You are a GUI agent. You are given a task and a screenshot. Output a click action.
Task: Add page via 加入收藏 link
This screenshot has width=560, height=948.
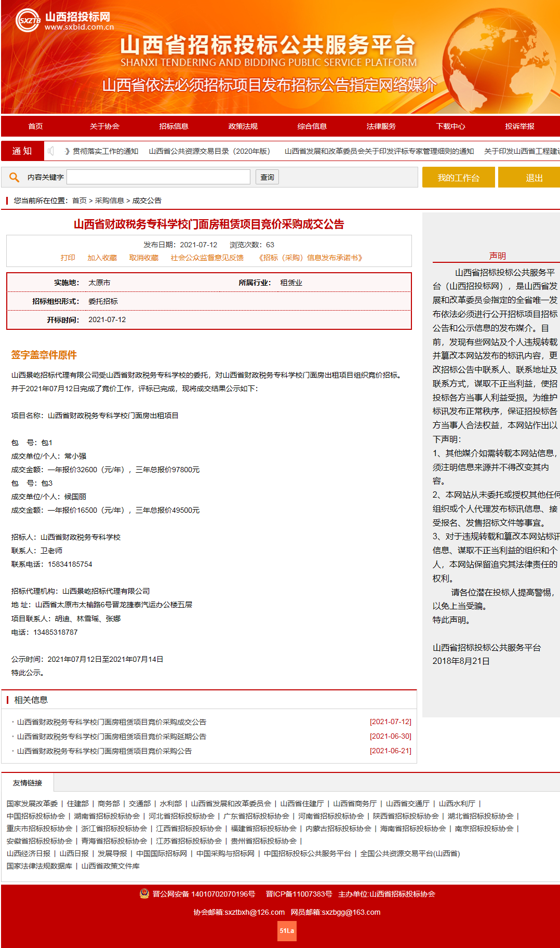click(102, 258)
